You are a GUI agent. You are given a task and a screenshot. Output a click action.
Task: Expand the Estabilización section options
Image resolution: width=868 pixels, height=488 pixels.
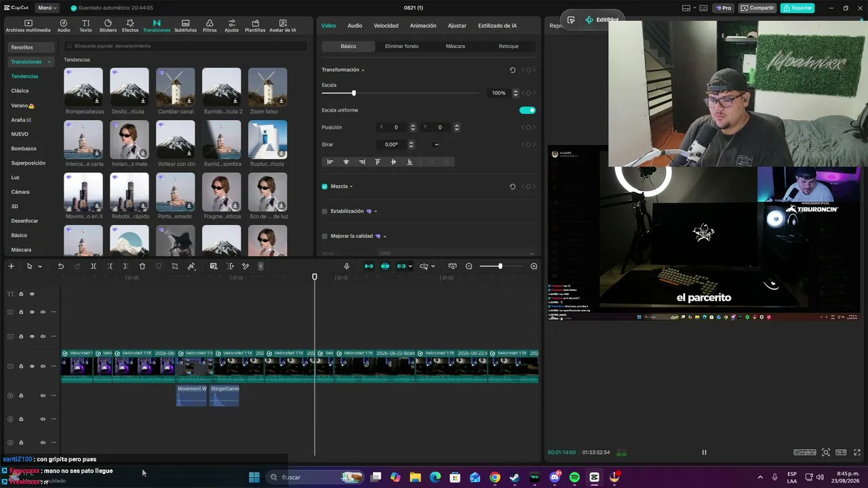[x=376, y=211]
